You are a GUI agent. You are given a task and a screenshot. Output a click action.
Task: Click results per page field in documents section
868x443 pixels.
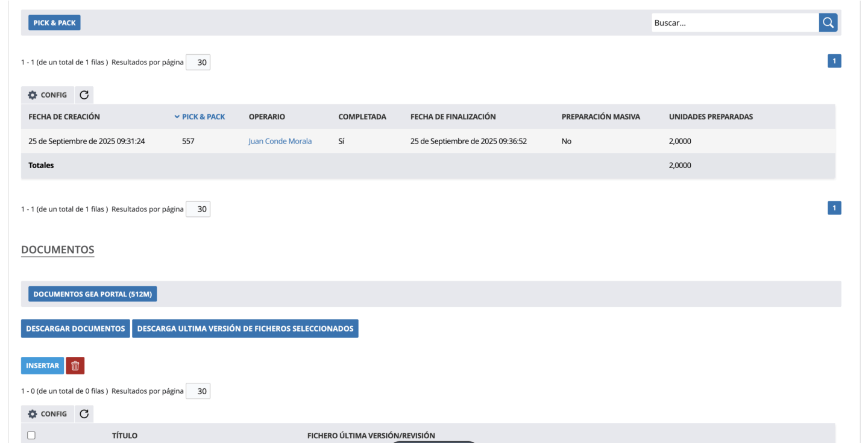[198, 391]
